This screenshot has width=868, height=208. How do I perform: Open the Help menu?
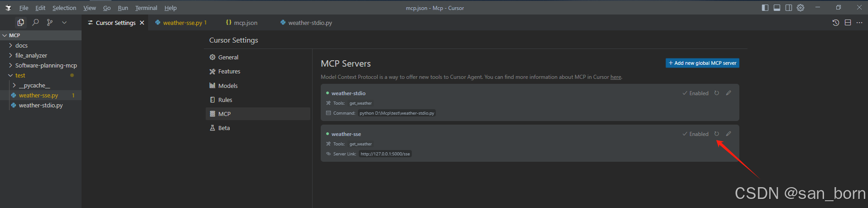(170, 8)
